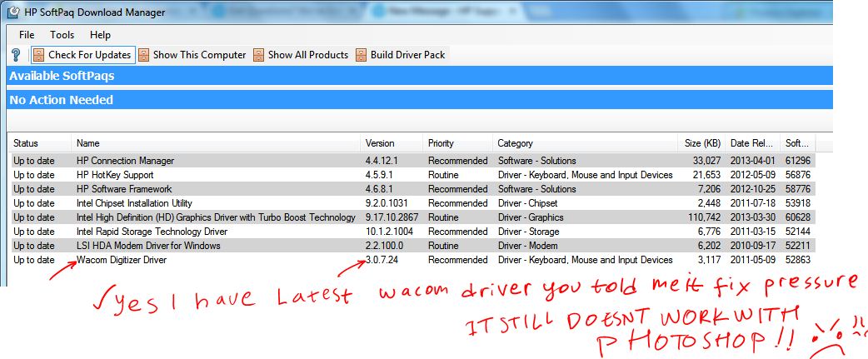The height and width of the screenshot is (359, 868).
Task: Select LSI HDA Modem Driver for Windows
Action: pyautogui.click(x=412, y=246)
